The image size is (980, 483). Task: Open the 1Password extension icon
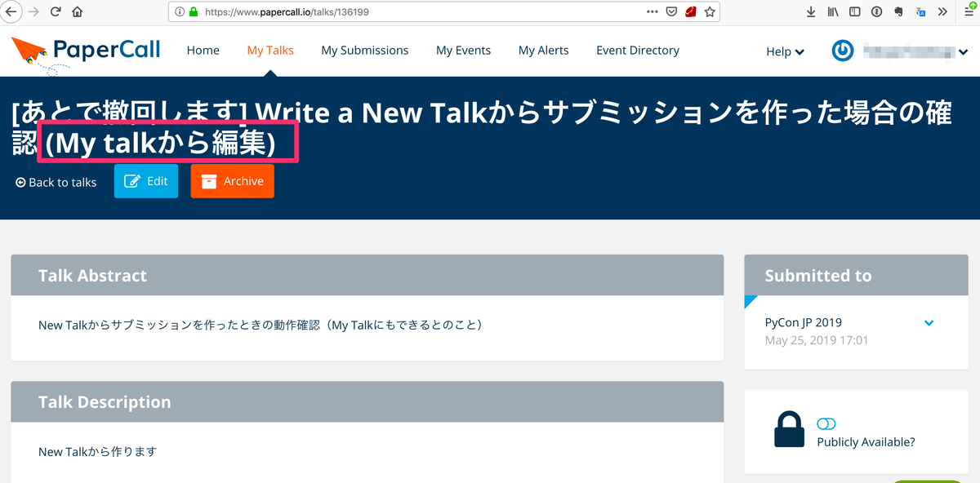point(876,12)
